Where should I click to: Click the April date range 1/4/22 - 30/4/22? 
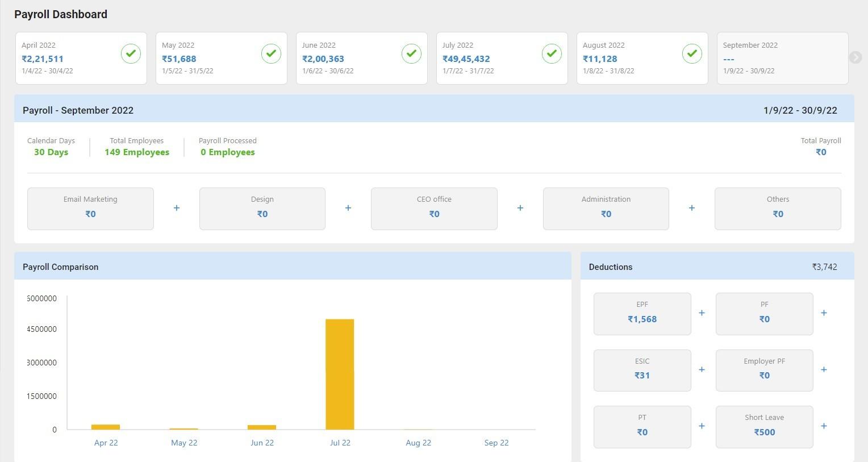click(x=47, y=71)
